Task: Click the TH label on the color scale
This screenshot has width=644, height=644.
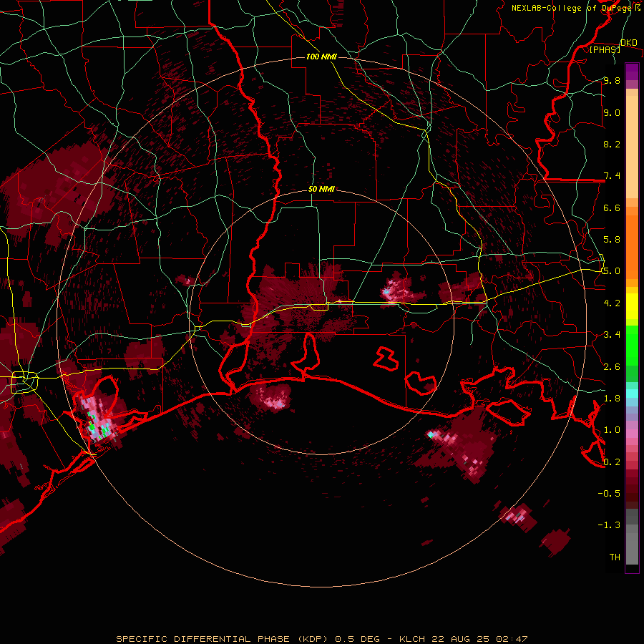Action: click(x=615, y=557)
